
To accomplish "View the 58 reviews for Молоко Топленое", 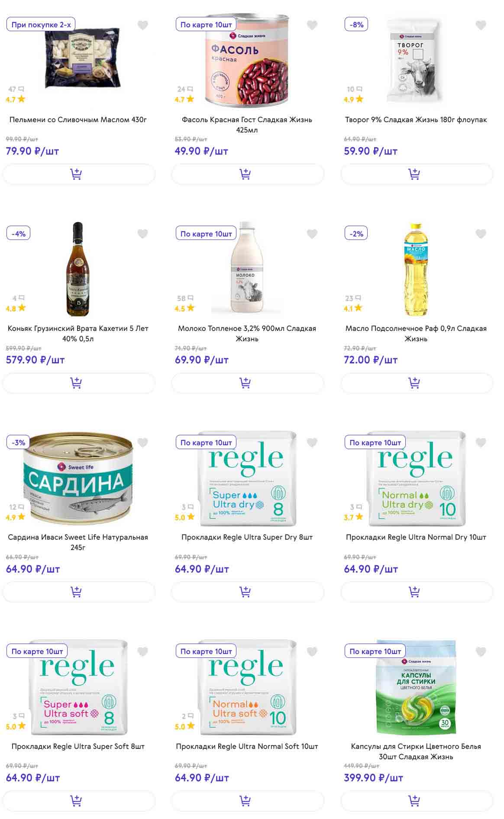I will click(185, 298).
